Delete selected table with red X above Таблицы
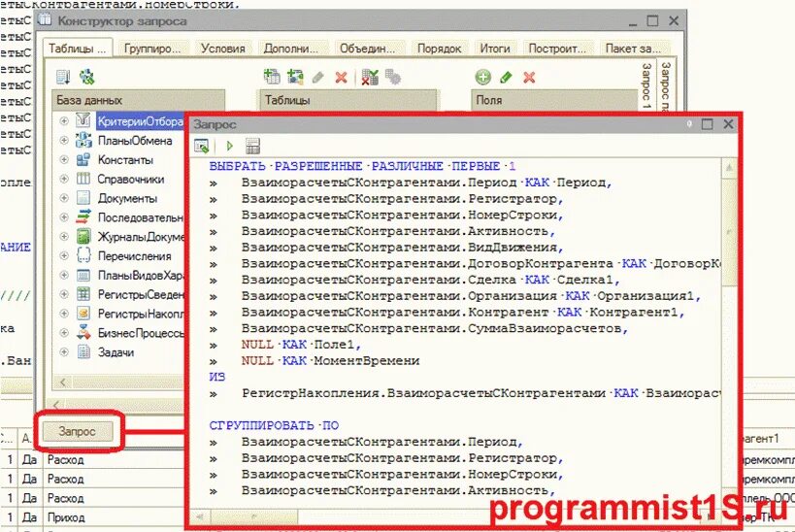 click(342, 77)
